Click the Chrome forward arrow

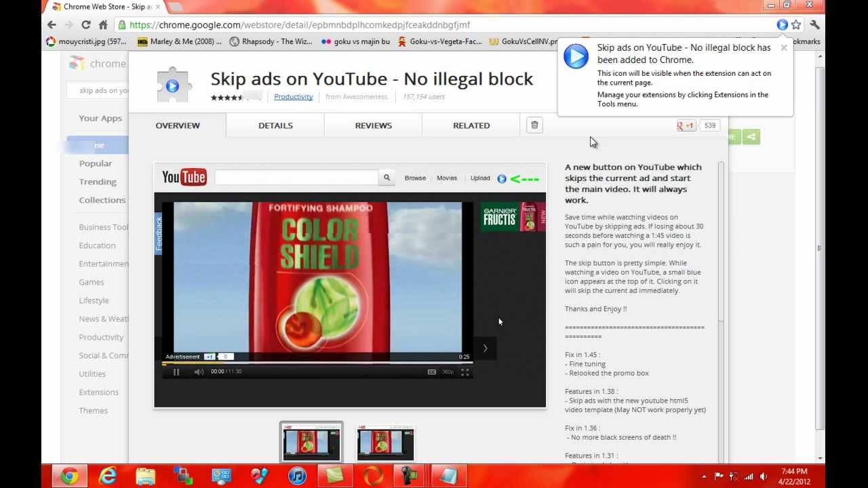(x=68, y=25)
